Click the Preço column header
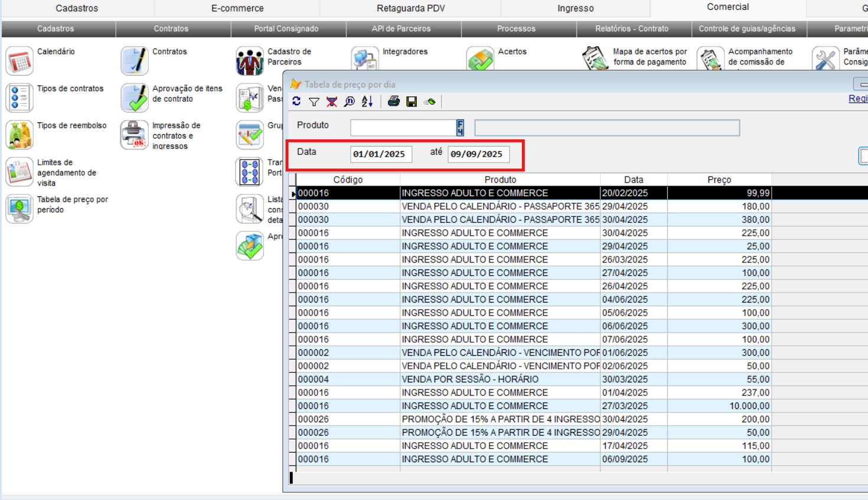 719,180
